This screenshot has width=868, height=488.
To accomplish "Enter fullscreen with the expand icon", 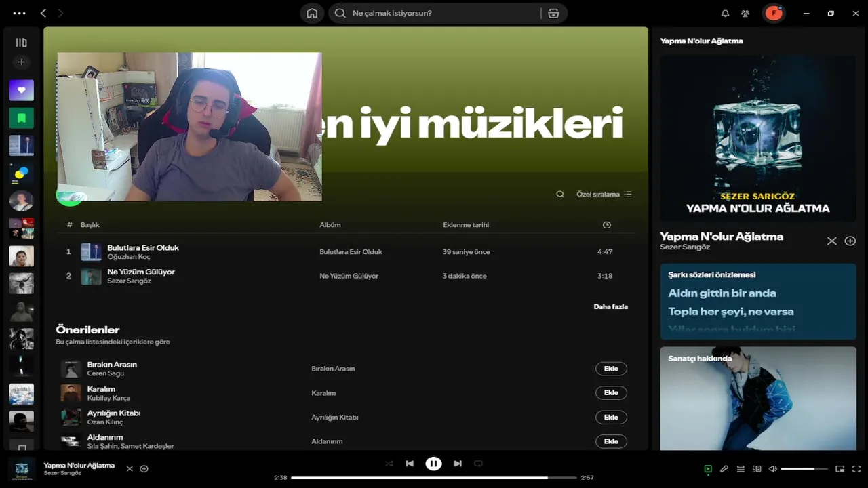I will point(856,468).
